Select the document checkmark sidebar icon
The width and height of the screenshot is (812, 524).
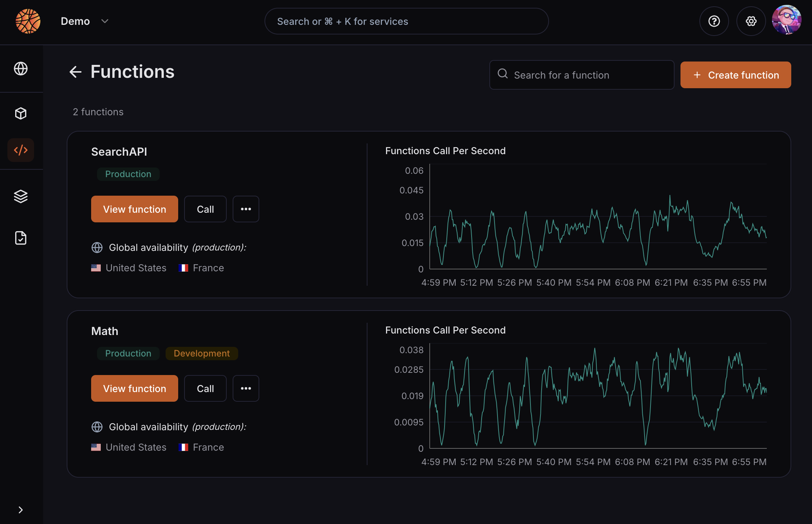pyautogui.click(x=21, y=238)
